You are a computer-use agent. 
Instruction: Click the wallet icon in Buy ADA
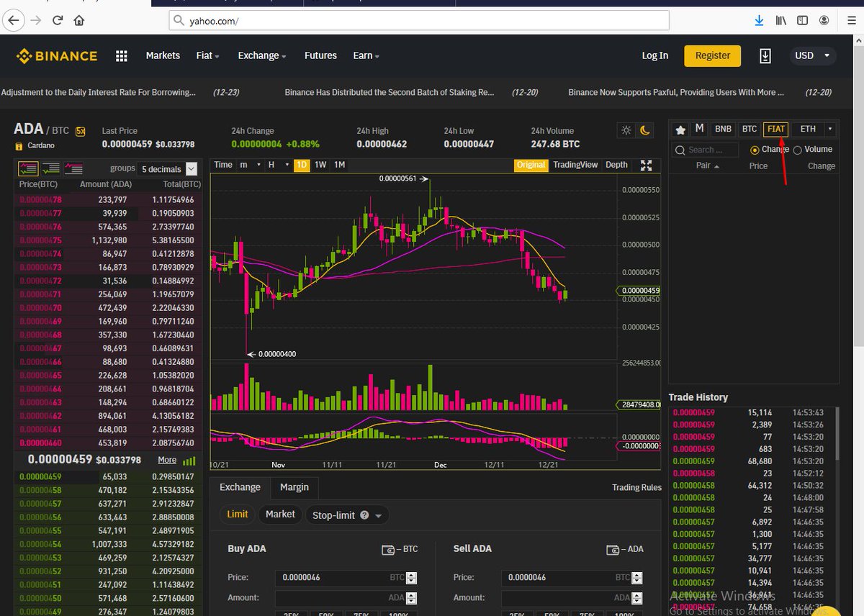click(389, 549)
